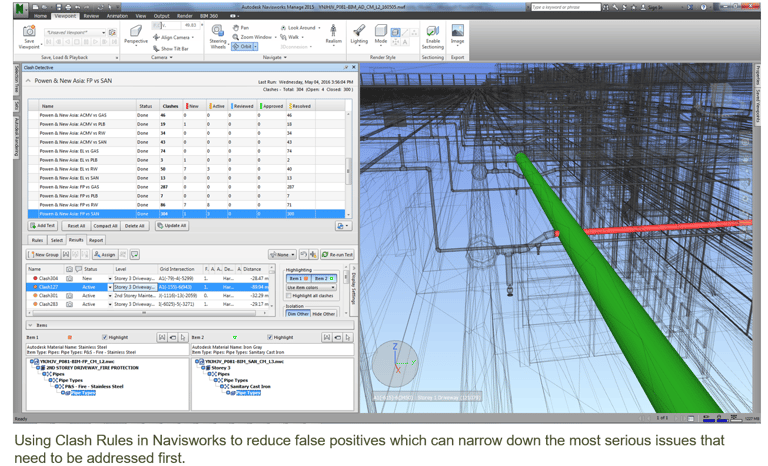Screen dimensions: 768x466
Task: Switch to the Review ribbon tab
Action: (91, 16)
